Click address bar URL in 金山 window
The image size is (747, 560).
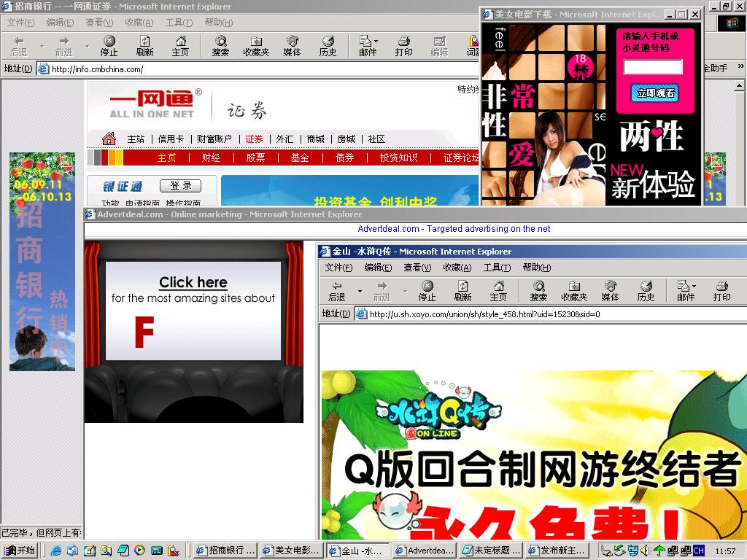(x=484, y=314)
